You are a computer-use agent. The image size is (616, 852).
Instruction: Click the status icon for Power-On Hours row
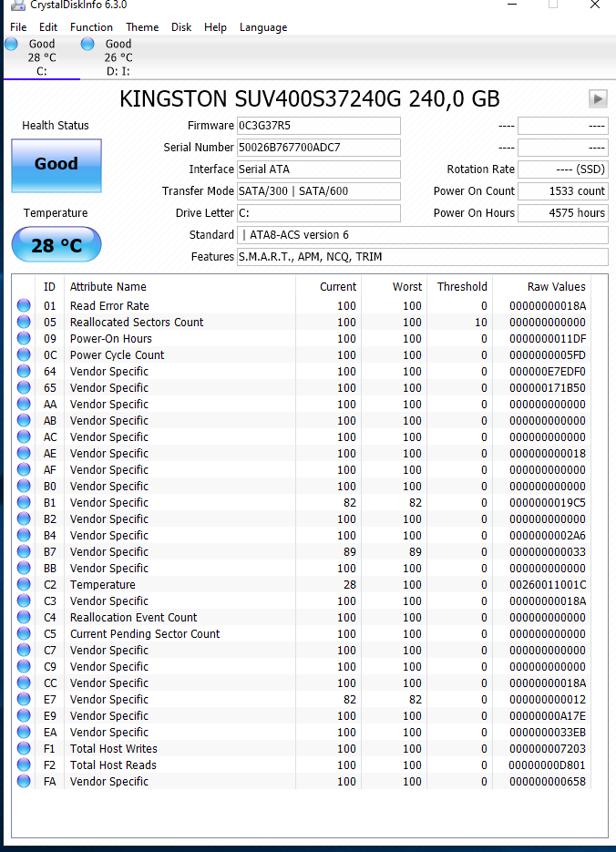[24, 338]
